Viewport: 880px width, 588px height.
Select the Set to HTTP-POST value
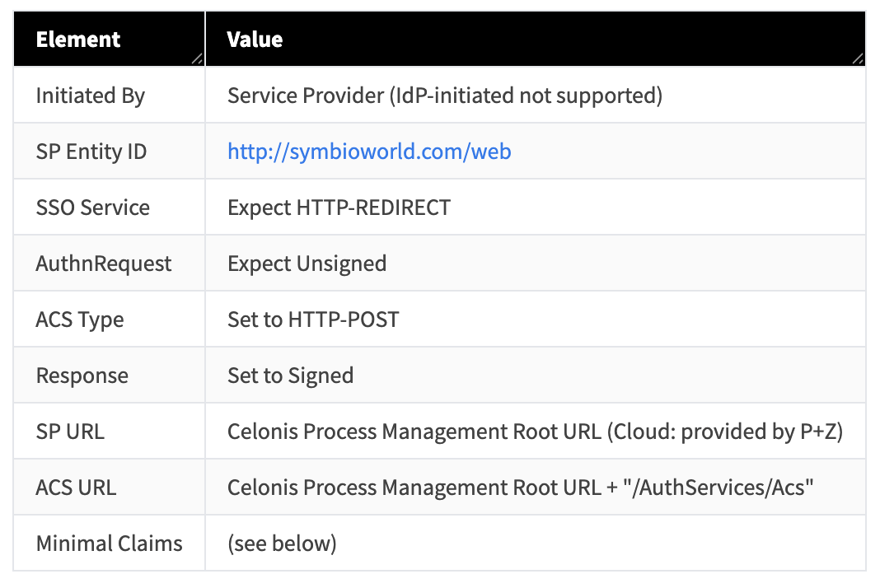point(313,320)
